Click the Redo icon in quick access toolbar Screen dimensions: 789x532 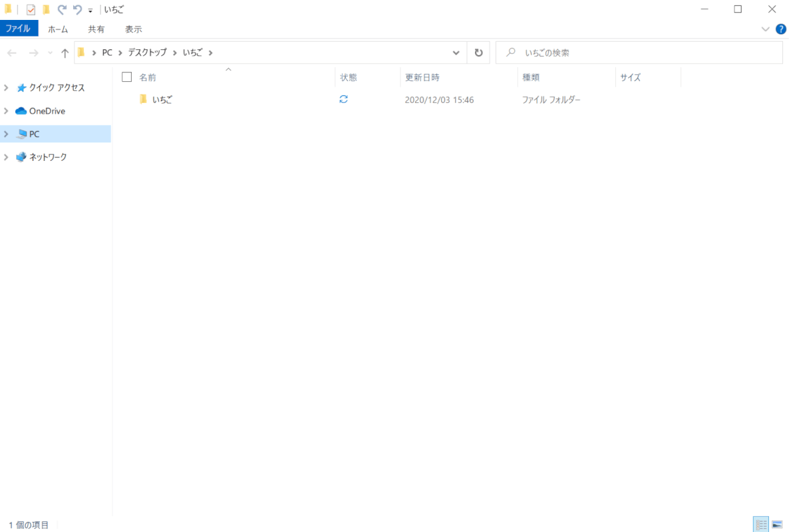[62, 9]
